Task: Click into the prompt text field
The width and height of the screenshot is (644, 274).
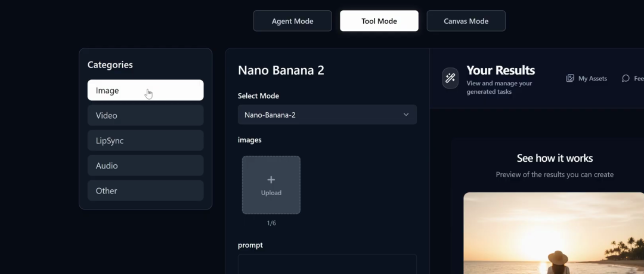Action: pyautogui.click(x=327, y=264)
